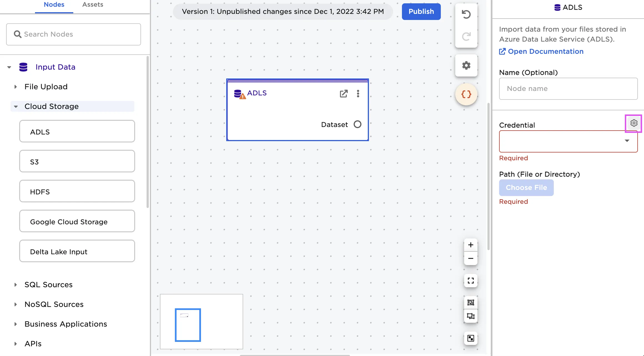Open the Open Documentation link
The width and height of the screenshot is (644, 356).
[545, 52]
